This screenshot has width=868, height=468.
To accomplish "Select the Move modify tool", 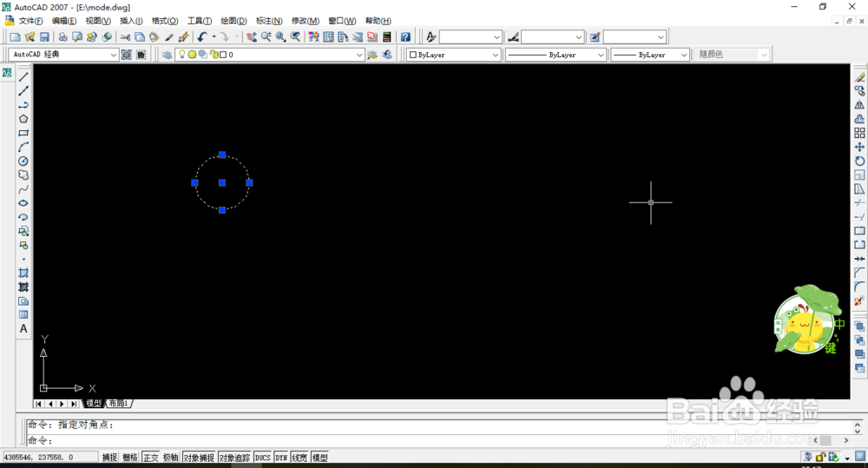I will click(859, 147).
